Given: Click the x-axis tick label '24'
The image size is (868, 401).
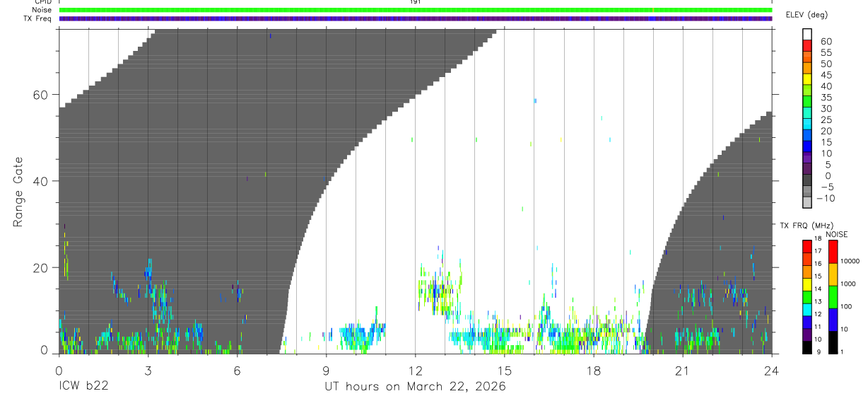Looking at the screenshot, I should point(771,369).
